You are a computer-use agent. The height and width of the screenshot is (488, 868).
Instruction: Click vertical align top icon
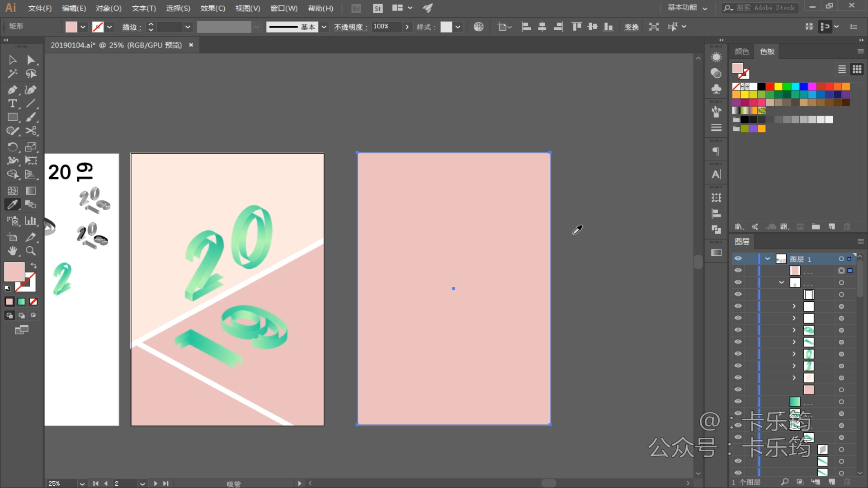coord(576,27)
